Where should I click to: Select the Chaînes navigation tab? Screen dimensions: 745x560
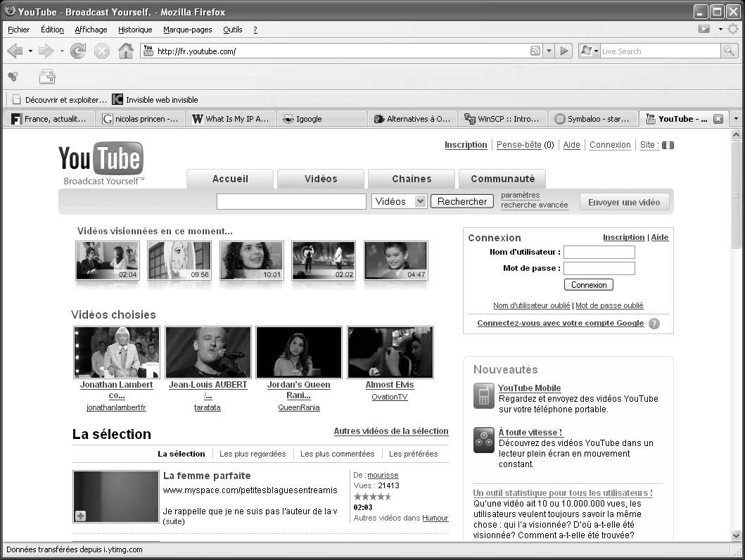pyautogui.click(x=412, y=179)
